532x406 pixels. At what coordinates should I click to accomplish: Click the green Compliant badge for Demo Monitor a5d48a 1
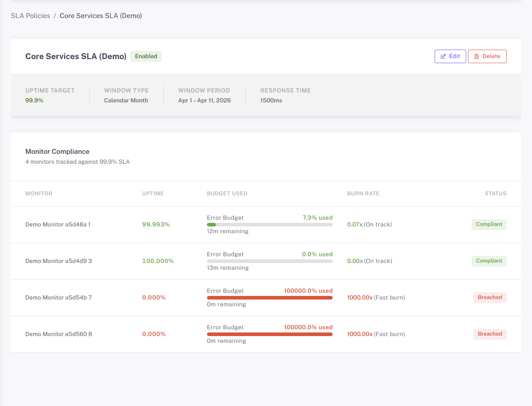point(489,224)
